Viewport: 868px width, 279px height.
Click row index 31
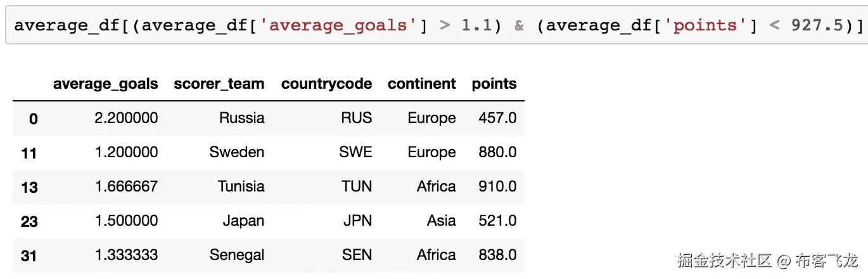(29, 256)
